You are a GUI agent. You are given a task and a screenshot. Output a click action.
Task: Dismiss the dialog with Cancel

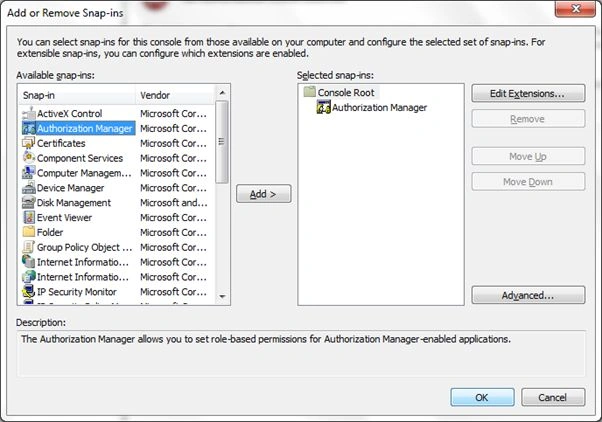pos(553,397)
